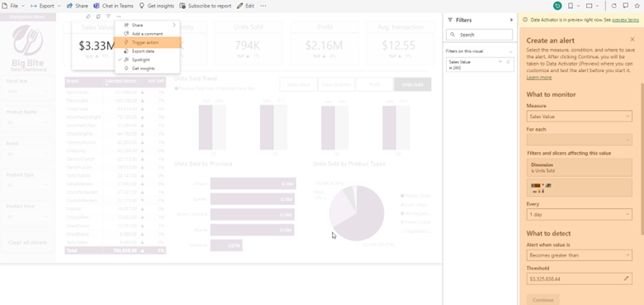
Task: Edit the Threshold value with pencil icon
Action: click(x=627, y=279)
